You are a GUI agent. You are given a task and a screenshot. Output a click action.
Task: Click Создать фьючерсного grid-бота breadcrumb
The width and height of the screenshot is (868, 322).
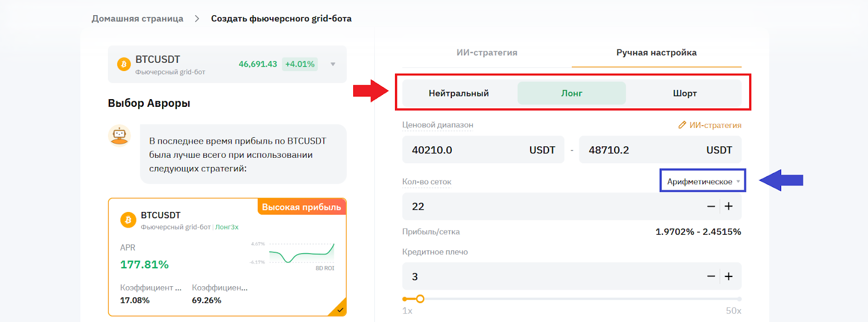(281, 18)
